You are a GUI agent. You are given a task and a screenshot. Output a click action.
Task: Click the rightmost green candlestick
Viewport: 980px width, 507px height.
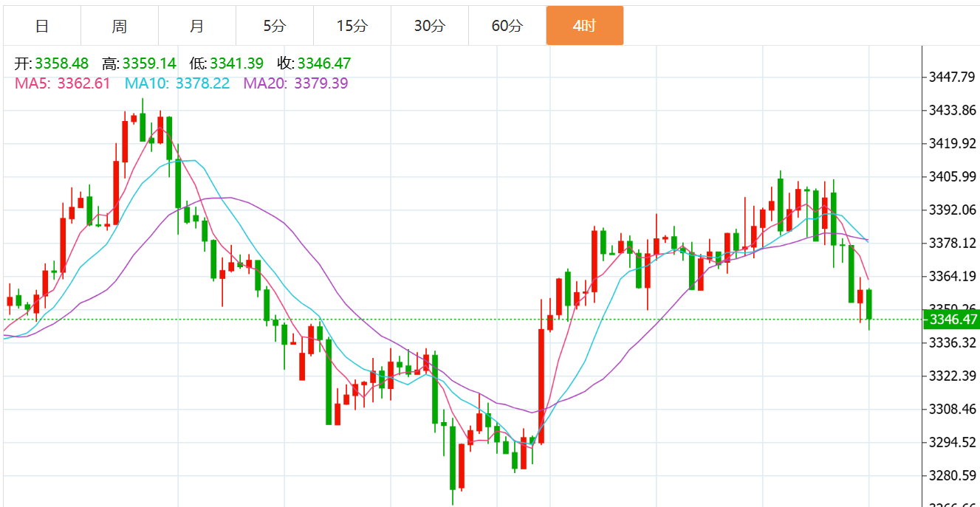coord(869,304)
